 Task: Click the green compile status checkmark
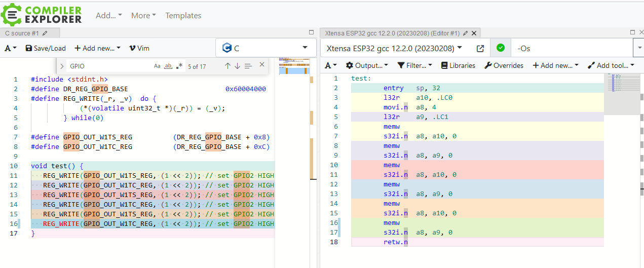tap(501, 48)
